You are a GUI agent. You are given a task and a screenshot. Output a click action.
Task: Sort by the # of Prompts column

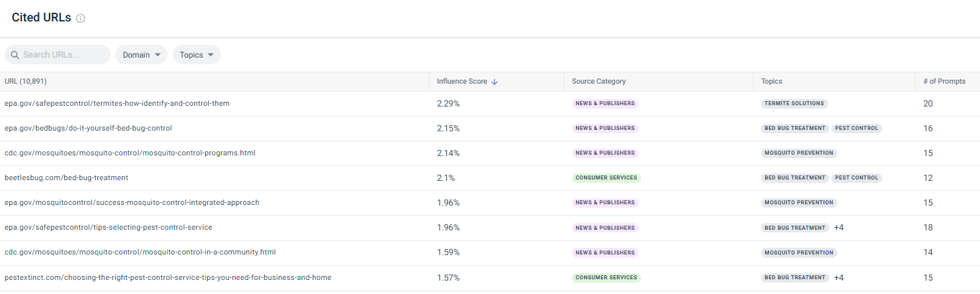click(x=944, y=82)
